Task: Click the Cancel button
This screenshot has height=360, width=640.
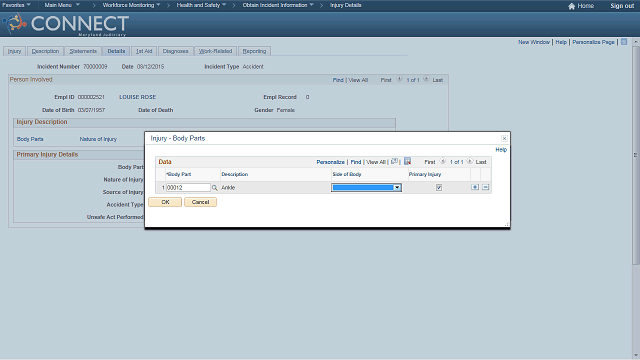Action: pos(200,202)
